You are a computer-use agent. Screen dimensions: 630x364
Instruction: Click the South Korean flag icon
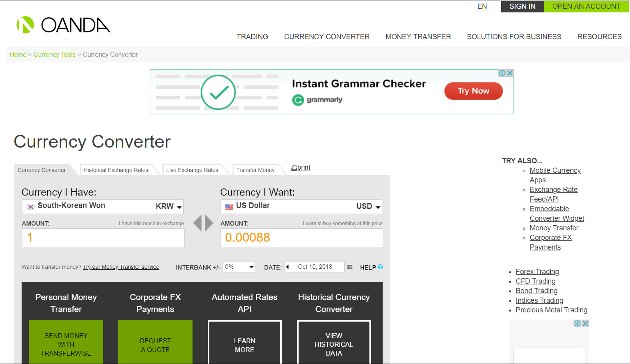point(30,207)
